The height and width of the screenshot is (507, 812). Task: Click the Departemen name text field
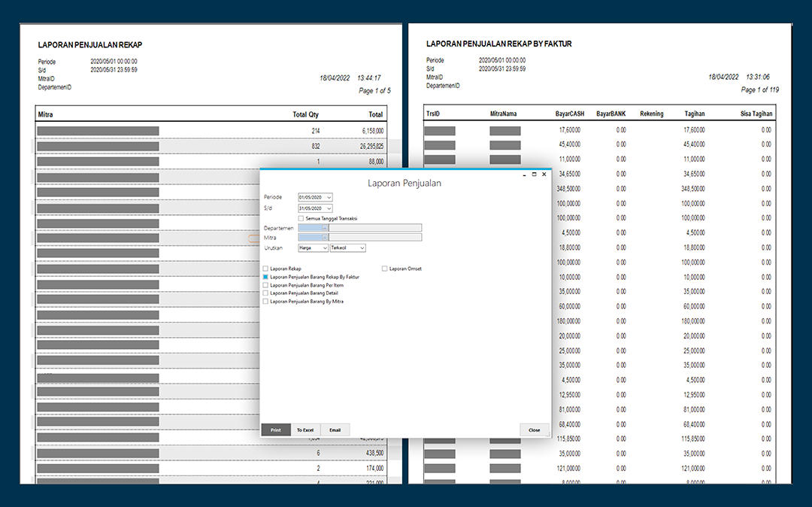[375, 228]
